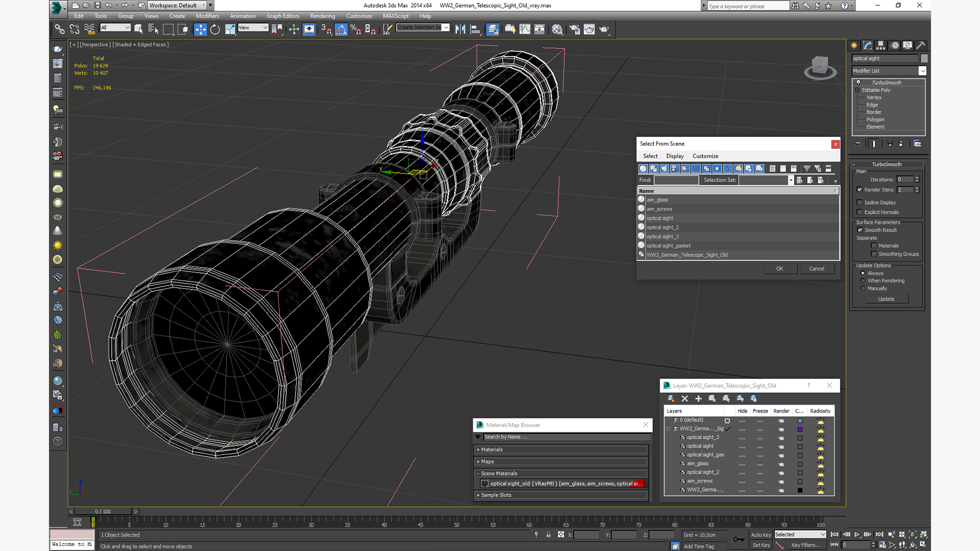The height and width of the screenshot is (551, 980).
Task: Click the Mirror tool icon
Action: coord(460,30)
